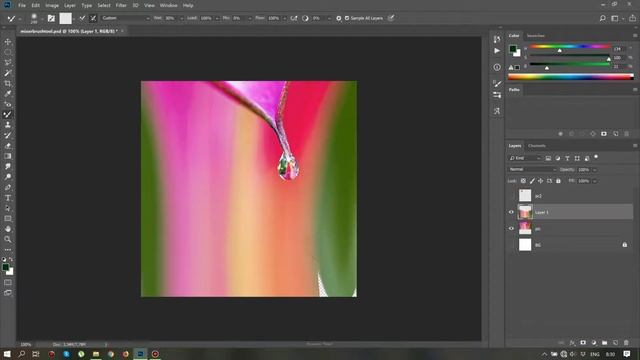
Task: Open the Windows Start menu
Action: [x=7, y=354]
